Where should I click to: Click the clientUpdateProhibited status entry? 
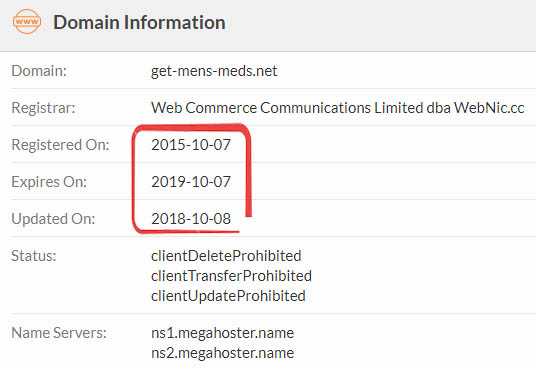coord(228,296)
